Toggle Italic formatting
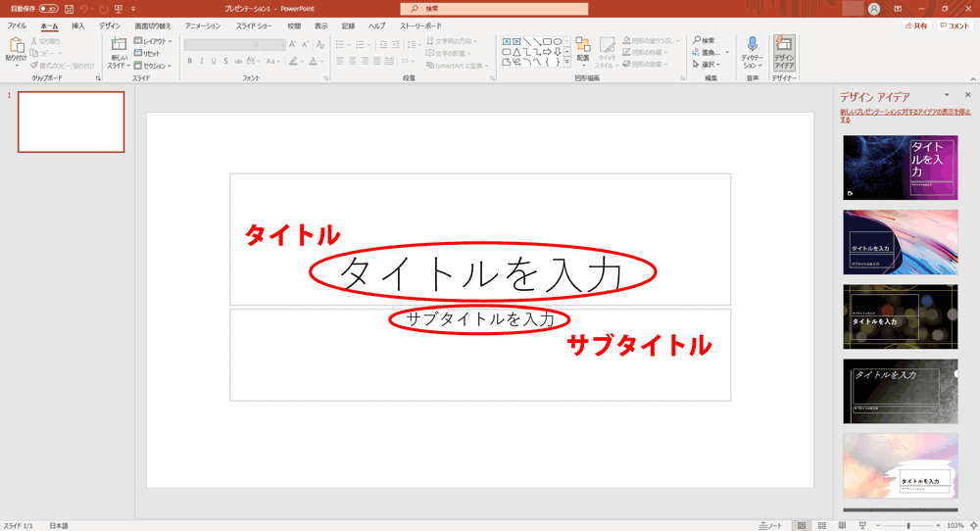This screenshot has height=531, width=980. click(201, 61)
